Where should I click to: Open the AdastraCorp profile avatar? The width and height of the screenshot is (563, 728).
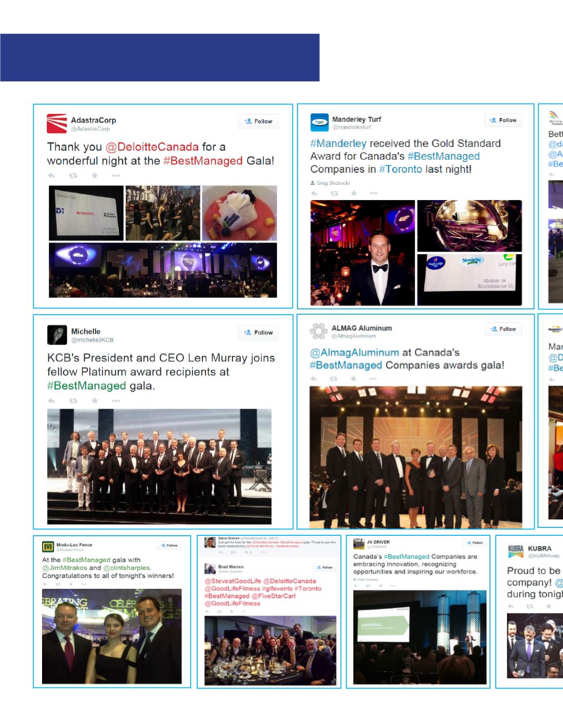coord(57,123)
